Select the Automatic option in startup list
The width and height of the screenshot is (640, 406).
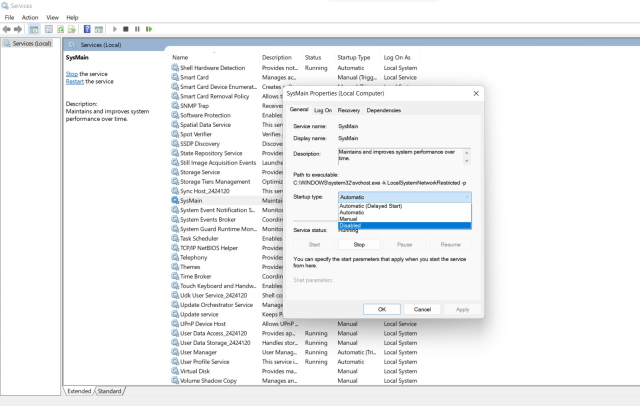tap(404, 213)
